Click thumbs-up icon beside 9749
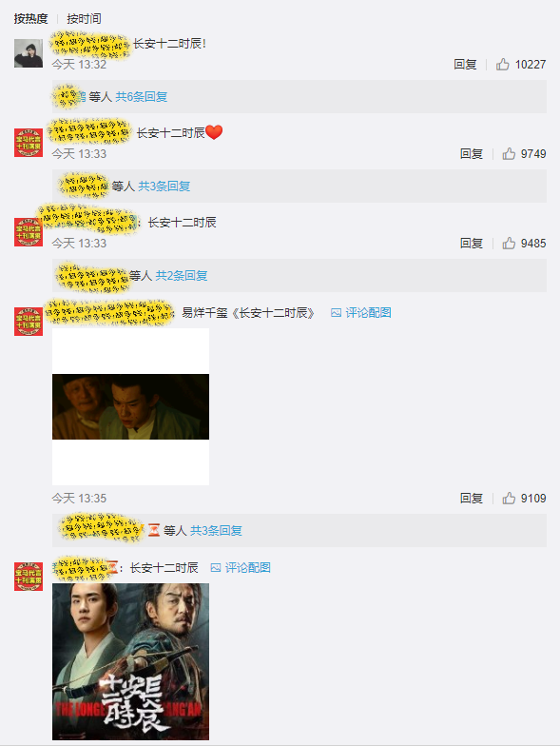The height and width of the screenshot is (746, 560). [509, 154]
